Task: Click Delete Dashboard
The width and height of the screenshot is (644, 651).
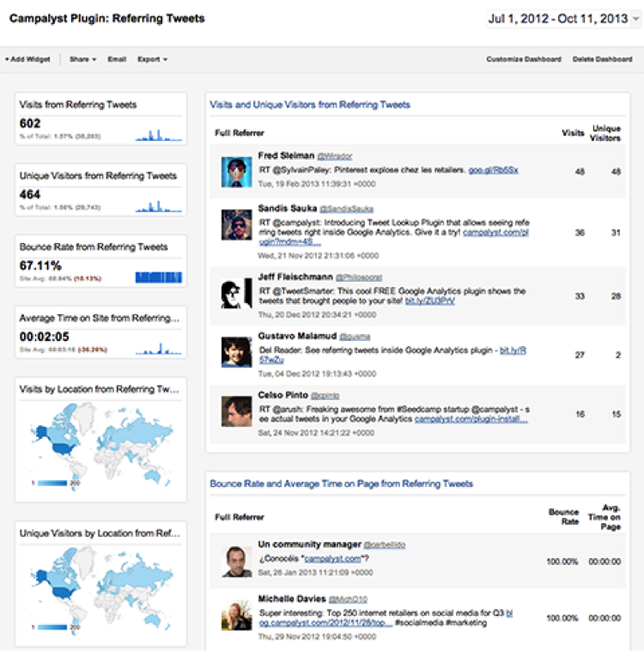Action: [x=602, y=59]
